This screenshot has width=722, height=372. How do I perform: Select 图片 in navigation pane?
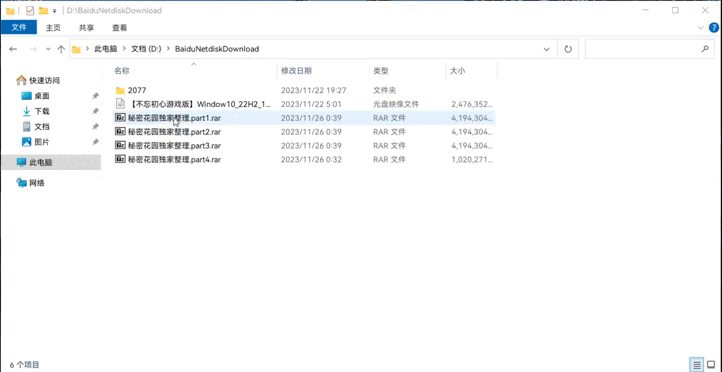pyautogui.click(x=42, y=142)
